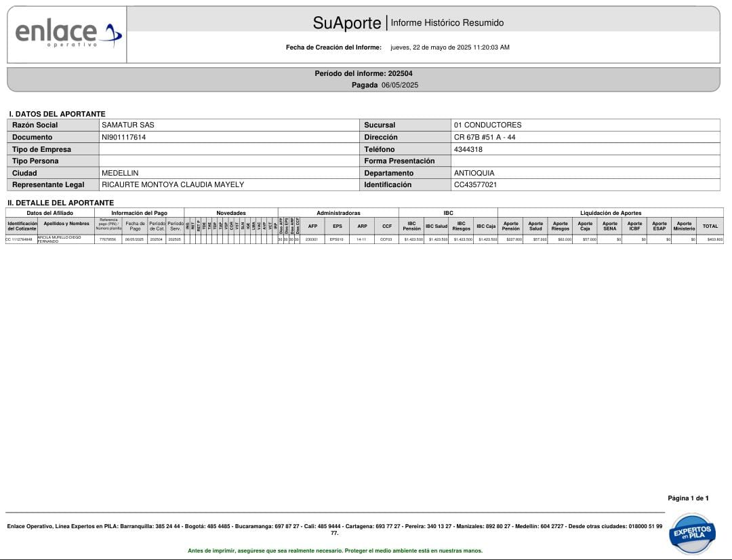The width and height of the screenshot is (732, 560).
Task: Click the Enlace Operativo logo
Action: (68, 34)
